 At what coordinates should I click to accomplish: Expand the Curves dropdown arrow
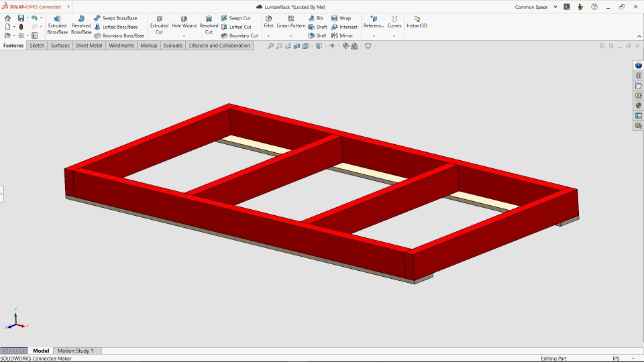(x=394, y=36)
